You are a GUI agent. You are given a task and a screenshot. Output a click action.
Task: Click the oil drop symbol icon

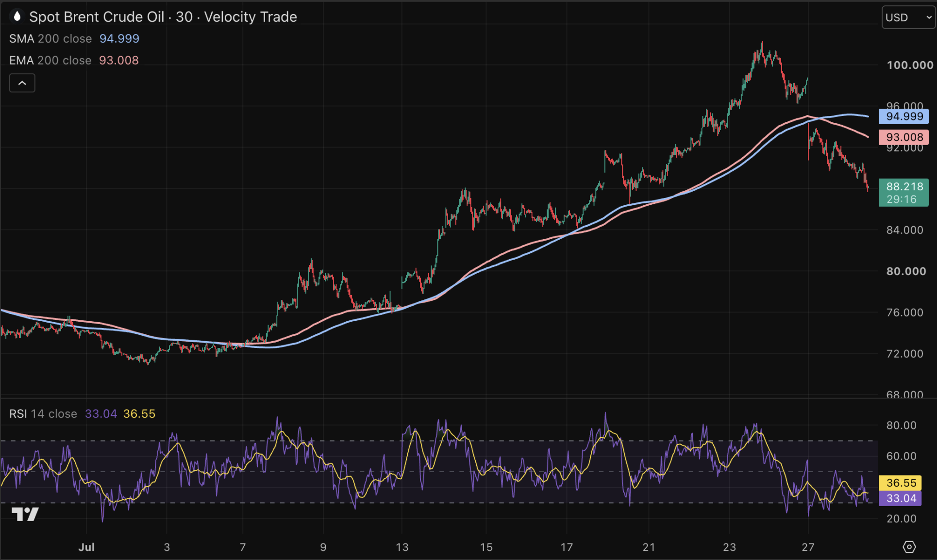click(17, 16)
